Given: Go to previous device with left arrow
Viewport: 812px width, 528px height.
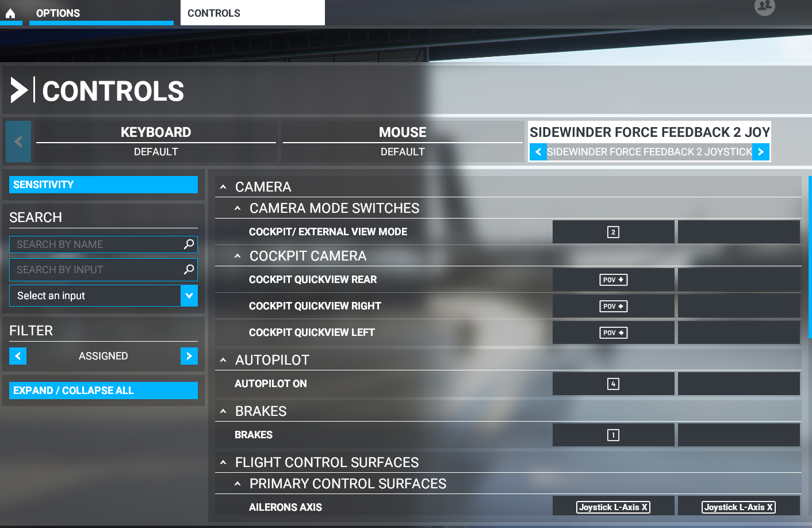Looking at the screenshot, I should coord(18,141).
